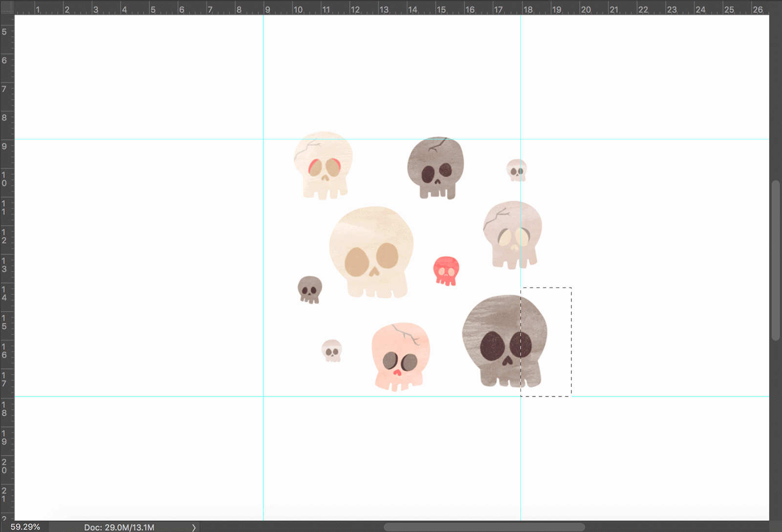Viewport: 782px width, 532px height.
Task: Click the horizontal ruler at the top
Action: tap(342, 8)
